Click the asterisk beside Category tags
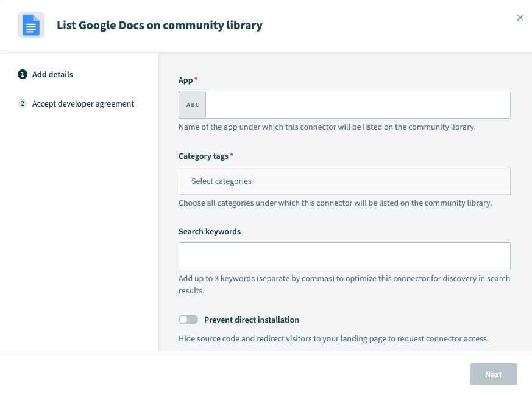This screenshot has width=532, height=395. 231,153
